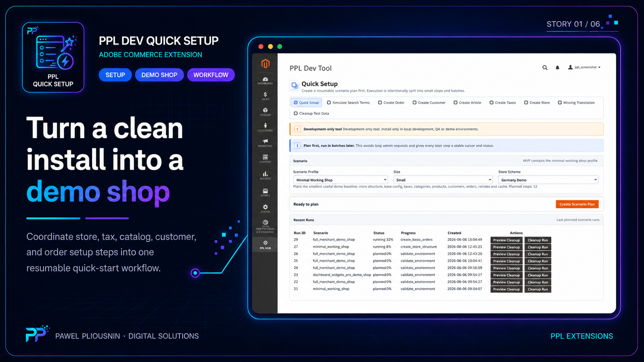Open the System sidebar icon
The height and width of the screenshot is (362, 644).
[265, 209]
